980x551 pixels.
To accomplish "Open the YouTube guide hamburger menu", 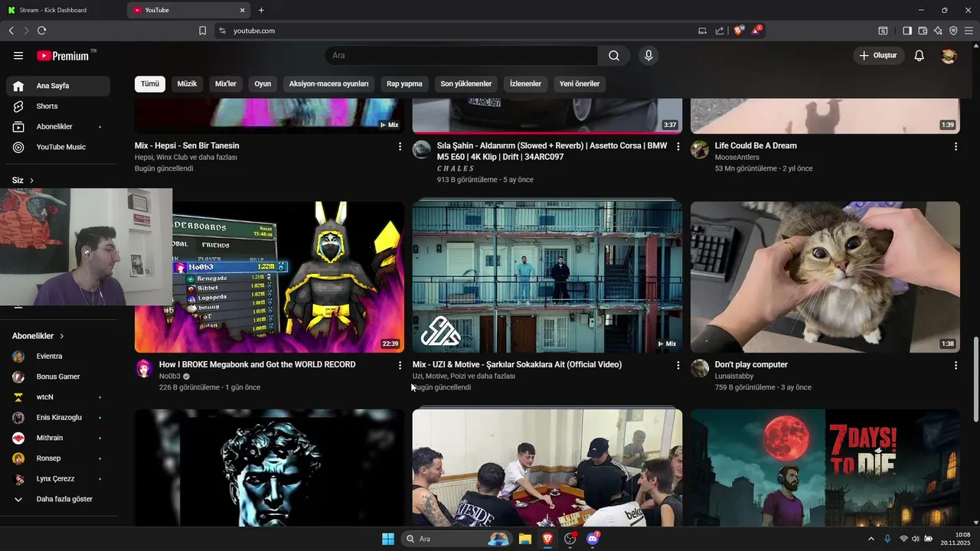I will [18, 56].
